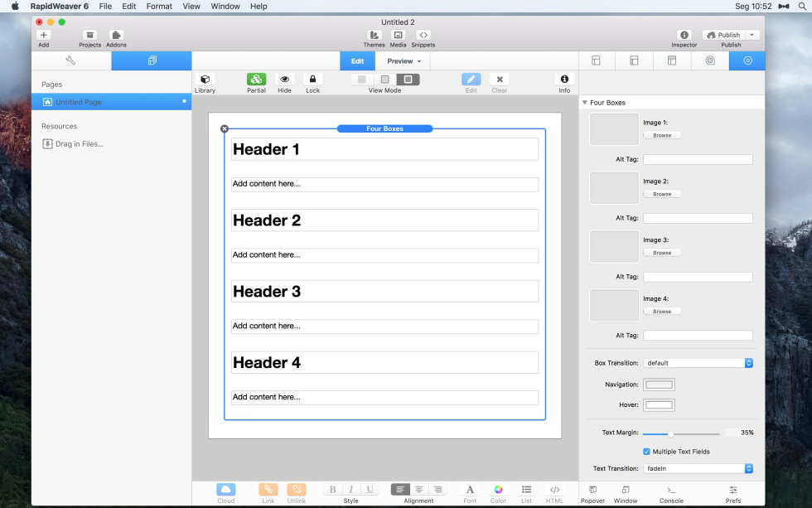Open the Publish dropdown arrow
This screenshot has height=508, width=812.
tap(752, 35)
